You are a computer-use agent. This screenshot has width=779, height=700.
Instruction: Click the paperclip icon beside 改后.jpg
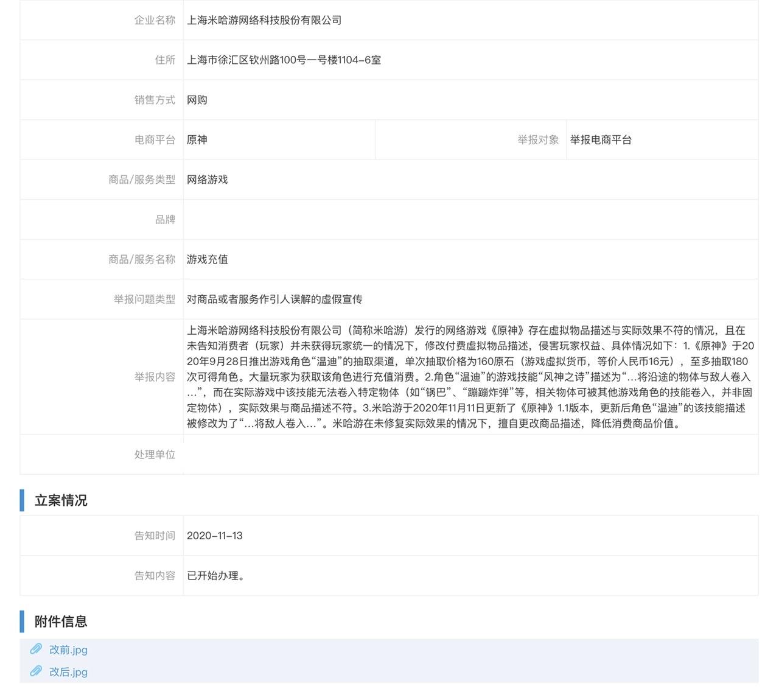point(36,671)
